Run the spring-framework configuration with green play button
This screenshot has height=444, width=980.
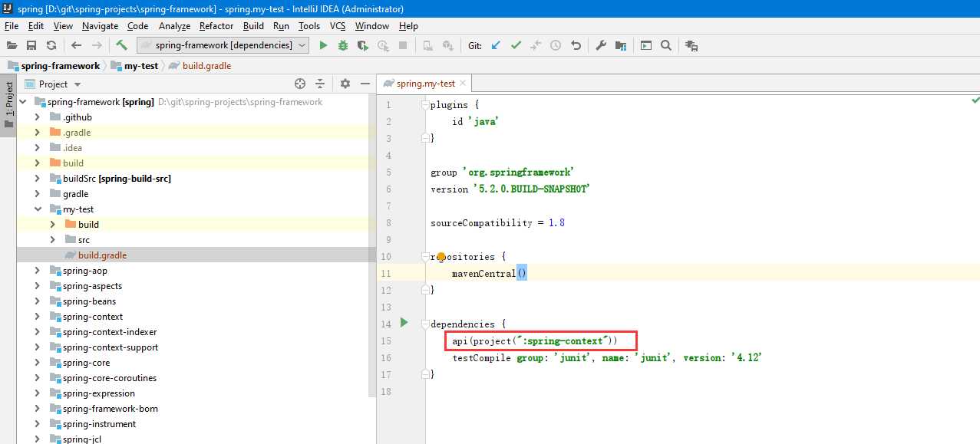coord(323,45)
